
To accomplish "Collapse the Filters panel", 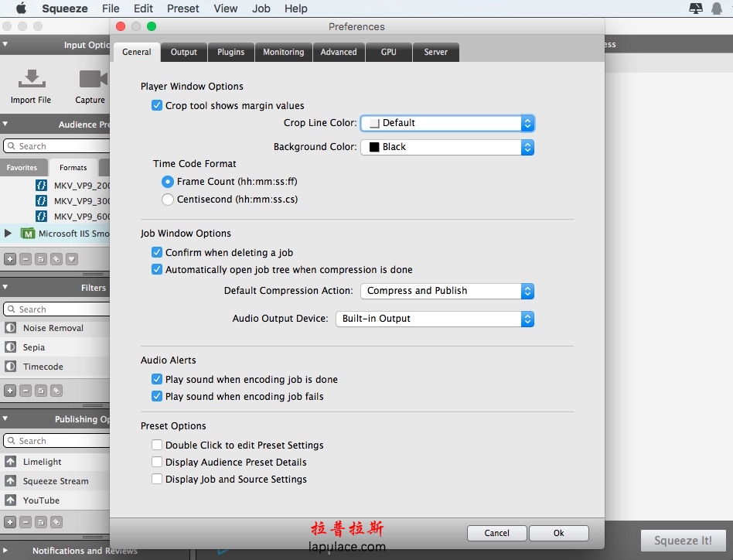I will (5, 287).
